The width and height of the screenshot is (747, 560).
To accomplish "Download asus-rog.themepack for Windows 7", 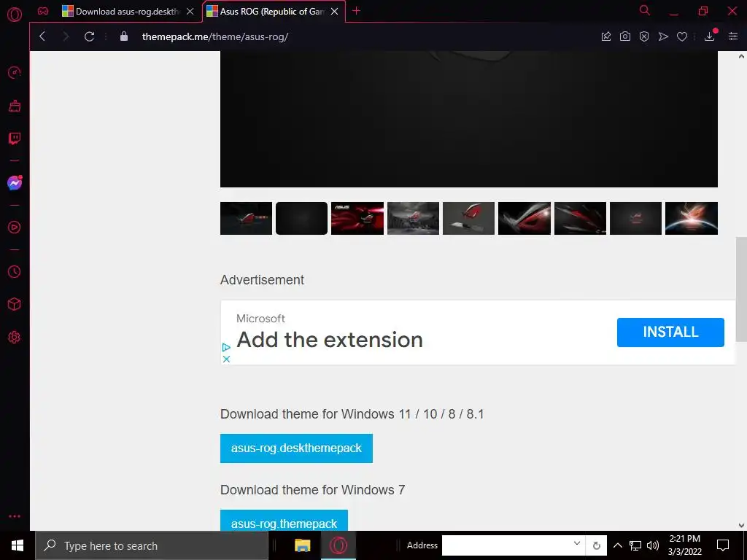I will (x=284, y=521).
